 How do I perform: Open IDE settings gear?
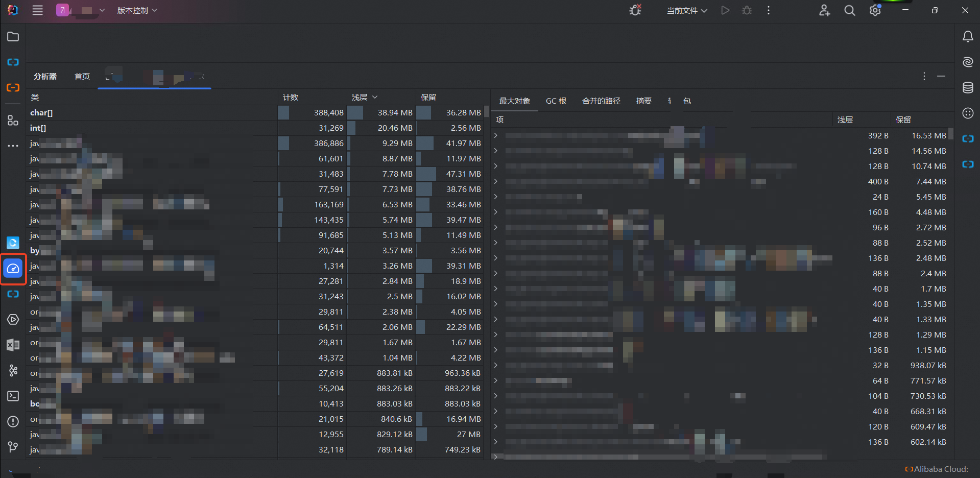[x=875, y=11]
